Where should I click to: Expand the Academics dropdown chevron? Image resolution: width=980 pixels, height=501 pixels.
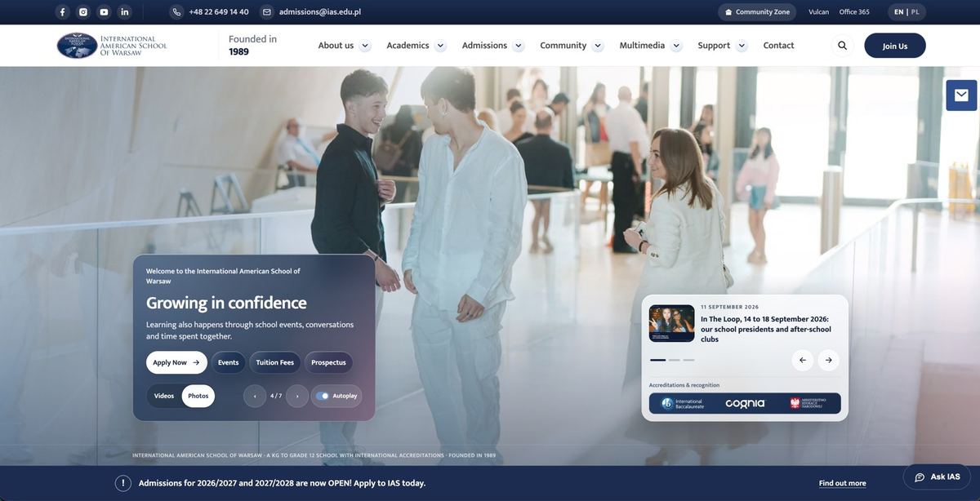pyautogui.click(x=440, y=46)
